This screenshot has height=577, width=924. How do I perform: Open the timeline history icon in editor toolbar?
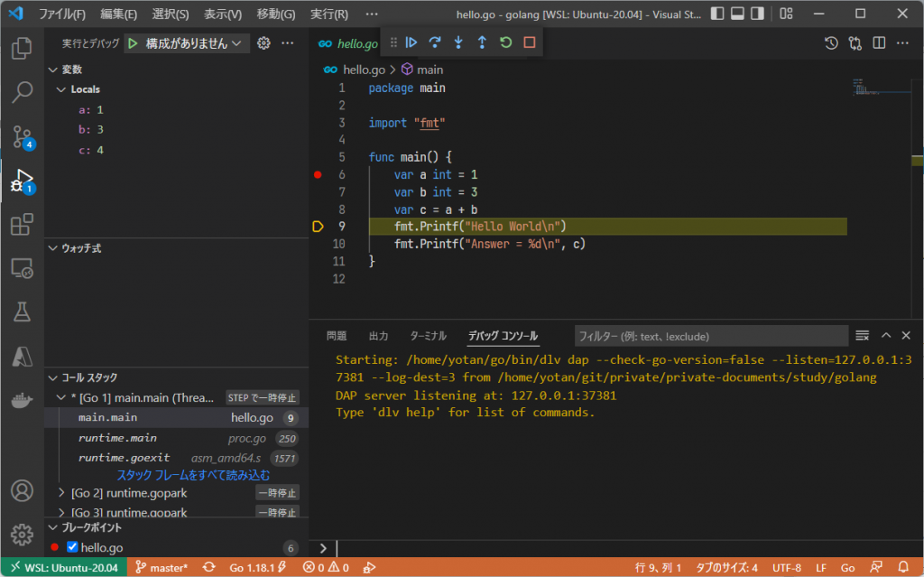(831, 43)
